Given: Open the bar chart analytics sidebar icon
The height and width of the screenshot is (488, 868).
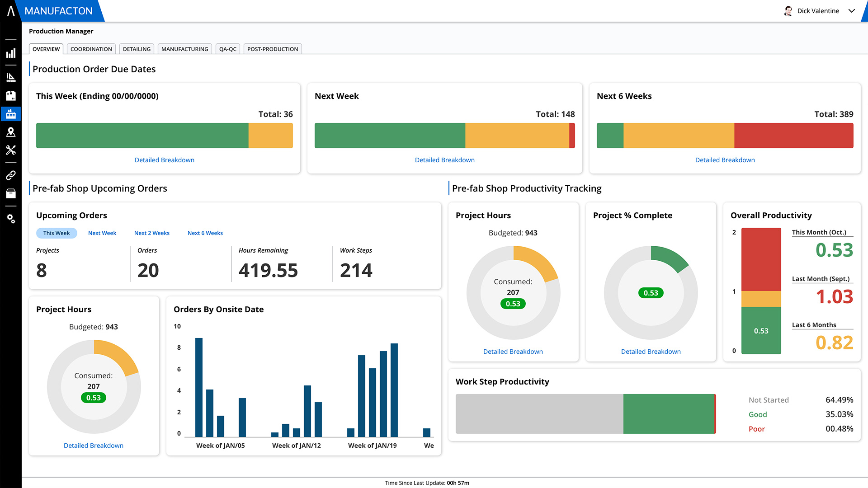Looking at the screenshot, I should (11, 53).
